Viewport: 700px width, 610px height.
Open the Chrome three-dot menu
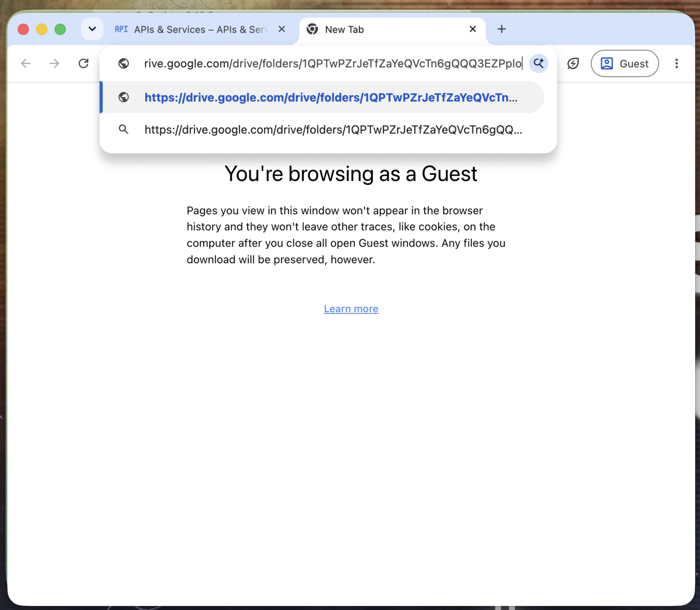676,64
